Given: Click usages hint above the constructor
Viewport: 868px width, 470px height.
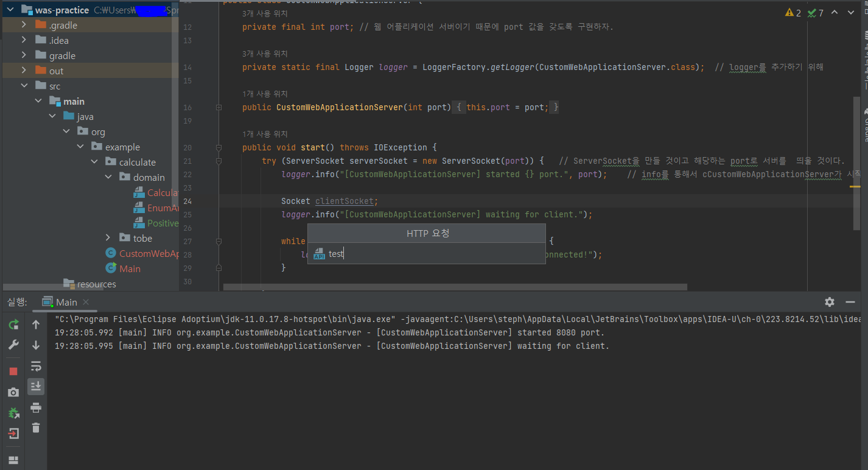Looking at the screenshot, I should 265,94.
